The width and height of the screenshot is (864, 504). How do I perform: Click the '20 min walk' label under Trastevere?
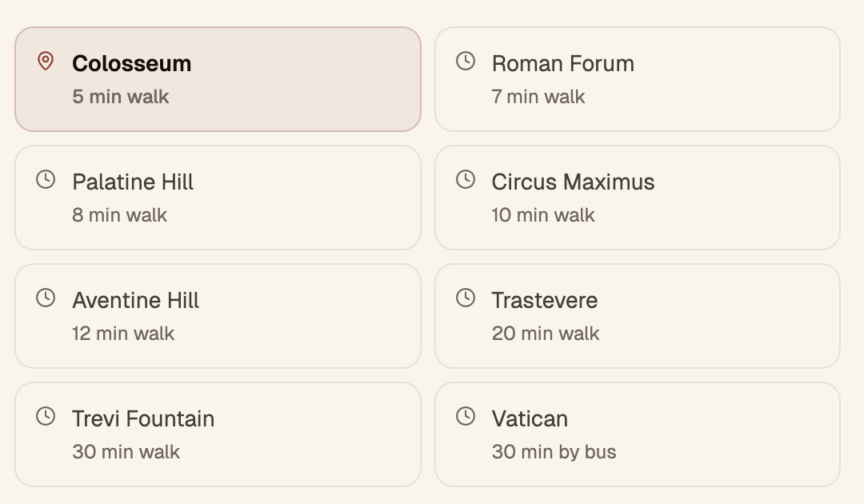click(x=546, y=334)
